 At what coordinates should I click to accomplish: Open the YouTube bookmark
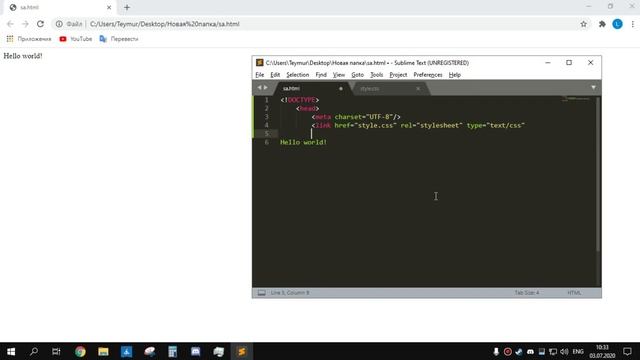pyautogui.click(x=76, y=39)
